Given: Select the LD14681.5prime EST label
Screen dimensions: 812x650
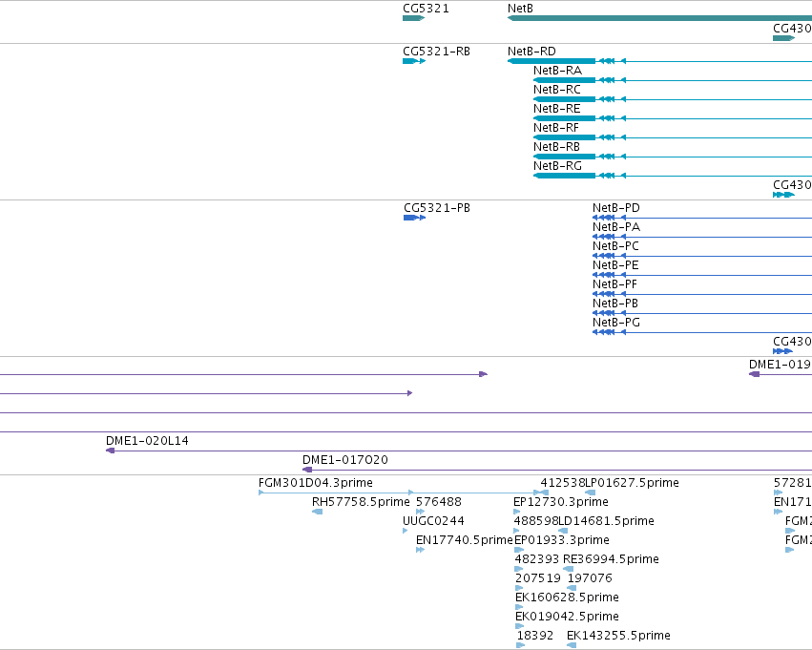Looking at the screenshot, I should point(607,521).
